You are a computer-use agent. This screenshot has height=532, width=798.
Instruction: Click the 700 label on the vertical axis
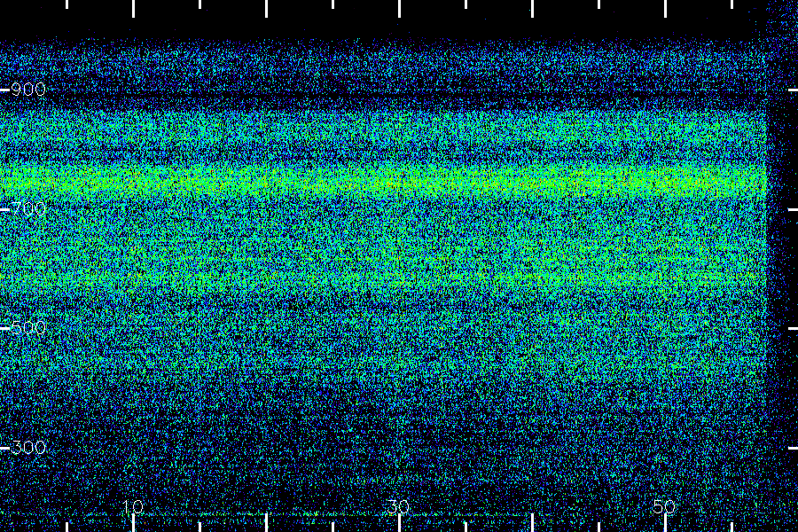click(28, 208)
